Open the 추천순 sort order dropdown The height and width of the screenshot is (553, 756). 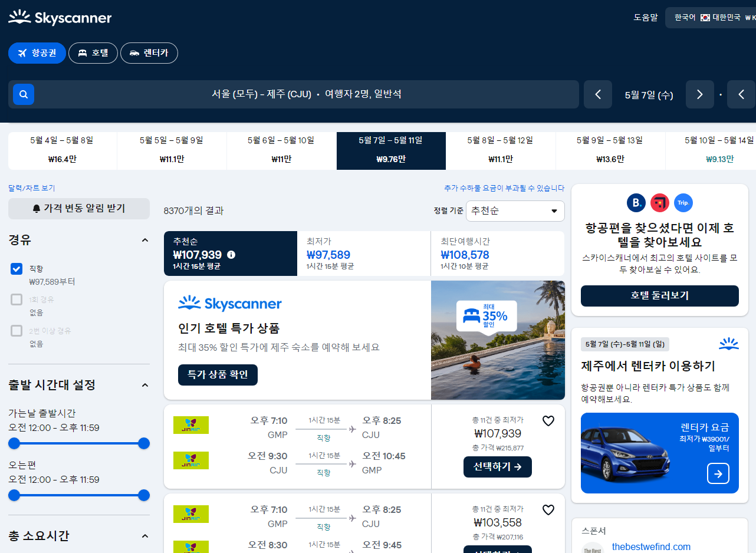(x=514, y=210)
